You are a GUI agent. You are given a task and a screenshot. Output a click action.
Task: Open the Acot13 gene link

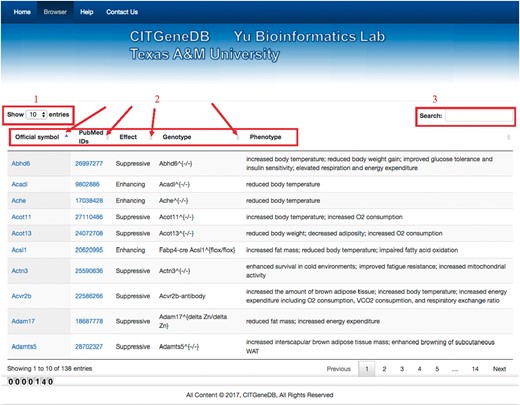21,233
